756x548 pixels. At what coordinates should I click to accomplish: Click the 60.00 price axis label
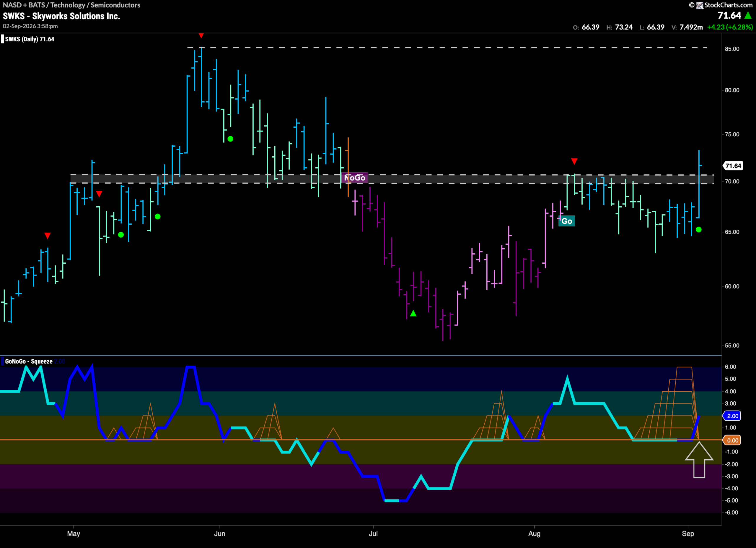tap(732, 286)
